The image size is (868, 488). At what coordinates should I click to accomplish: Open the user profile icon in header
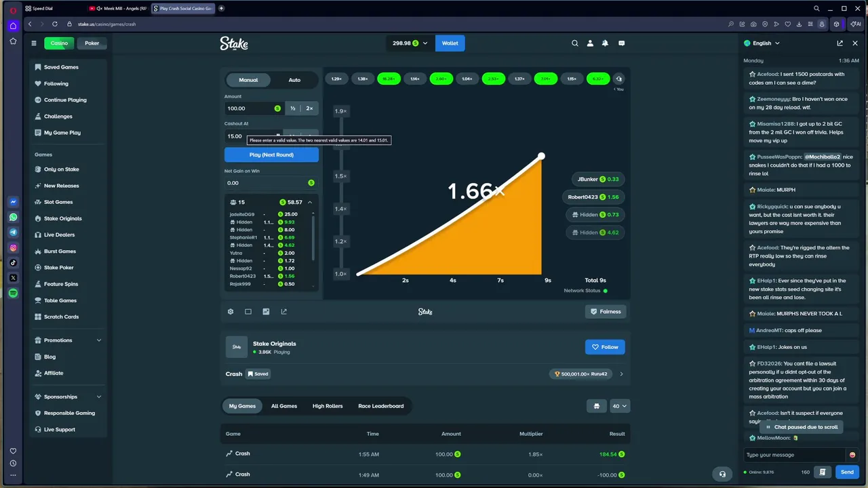tap(590, 43)
